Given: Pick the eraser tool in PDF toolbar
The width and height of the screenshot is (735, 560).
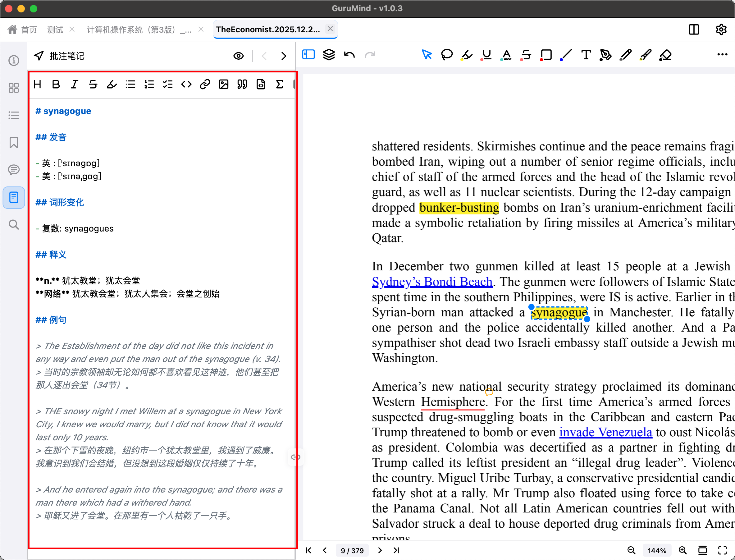Looking at the screenshot, I should pyautogui.click(x=665, y=55).
